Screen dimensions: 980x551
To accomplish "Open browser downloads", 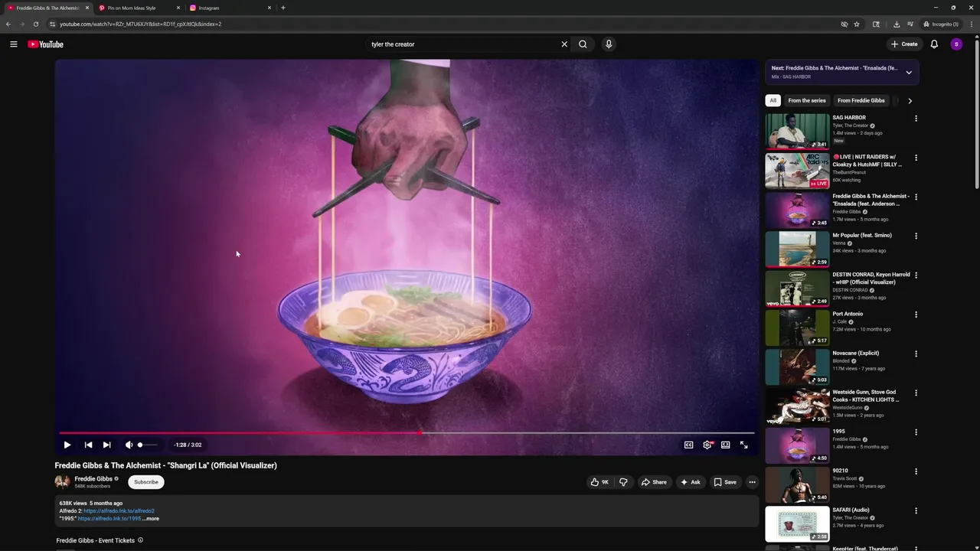I will pyautogui.click(x=897, y=24).
